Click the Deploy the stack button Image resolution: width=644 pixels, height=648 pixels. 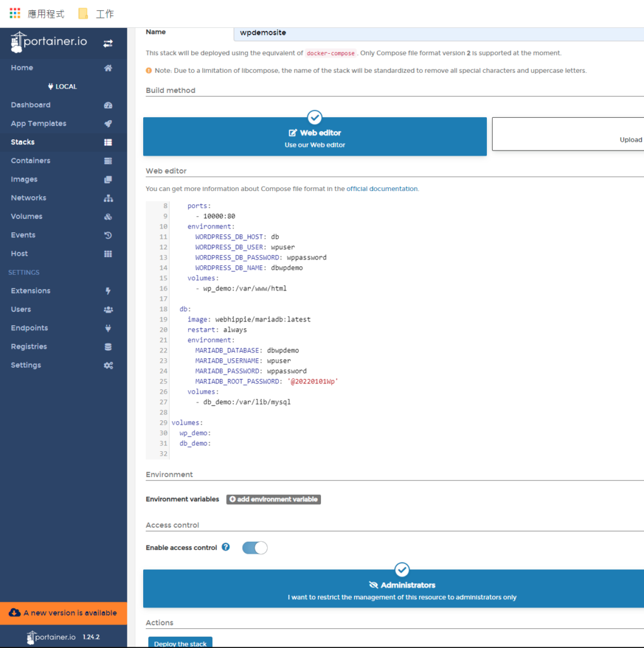tap(180, 642)
